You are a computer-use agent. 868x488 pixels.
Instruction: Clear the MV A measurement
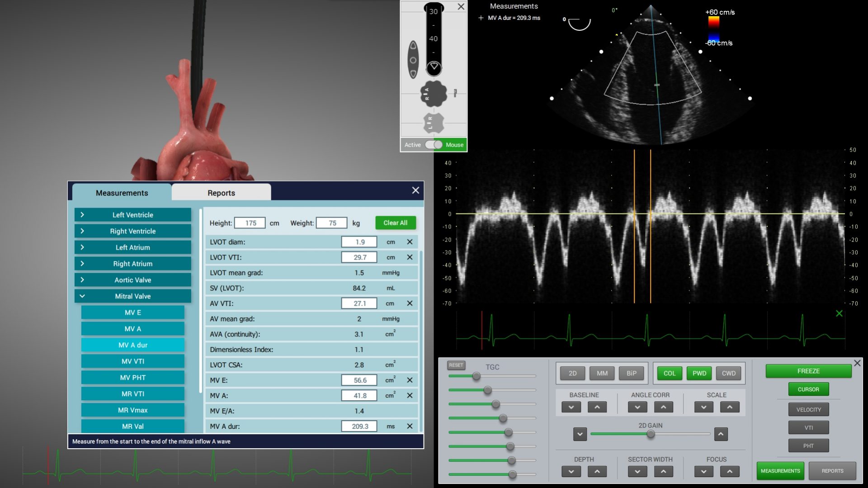(410, 396)
